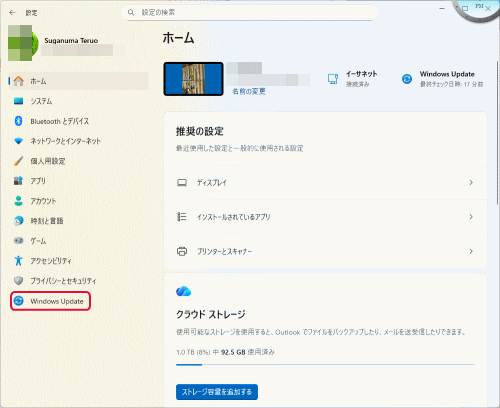
Task: Click the user profile avatar picture
Action: 23,43
